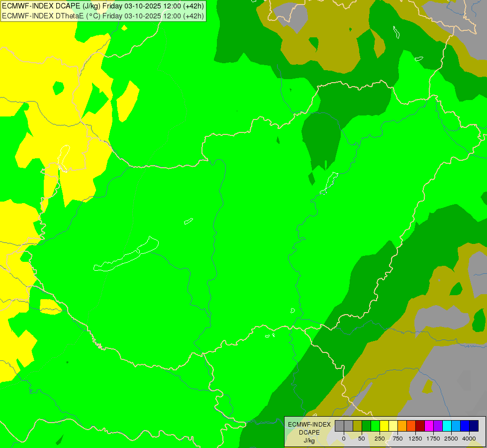Click the legend value 4000
The height and width of the screenshot is (448, 487).
coord(469,439)
